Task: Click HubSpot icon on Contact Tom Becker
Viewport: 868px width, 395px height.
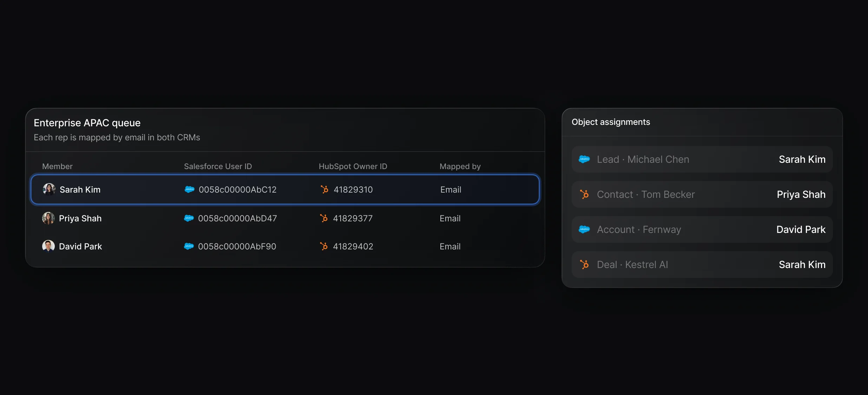Action: click(584, 194)
